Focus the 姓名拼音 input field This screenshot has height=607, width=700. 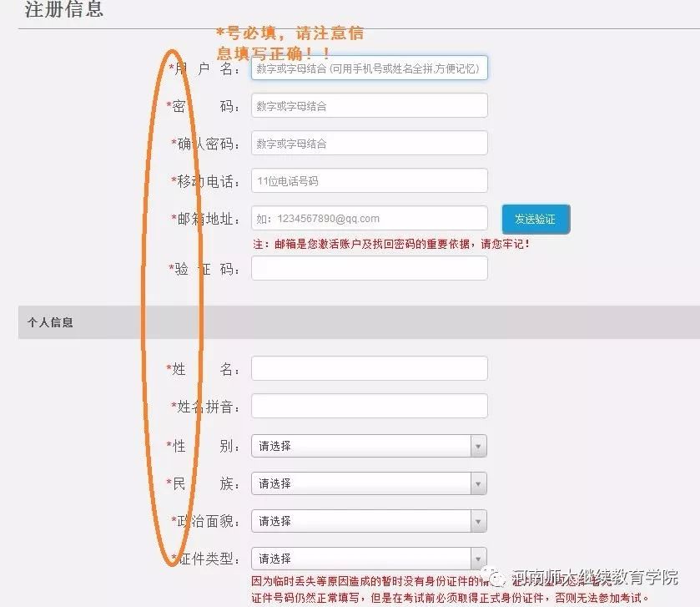pos(369,407)
